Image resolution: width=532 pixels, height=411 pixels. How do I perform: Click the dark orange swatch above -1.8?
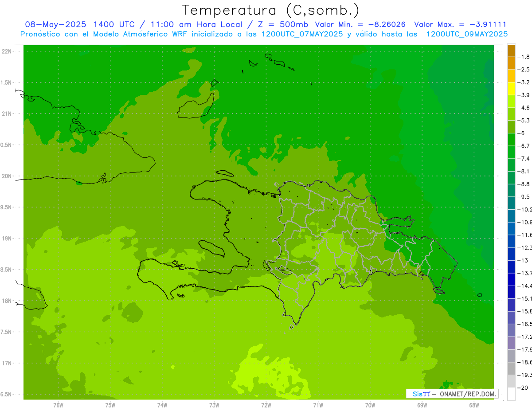[511, 51]
